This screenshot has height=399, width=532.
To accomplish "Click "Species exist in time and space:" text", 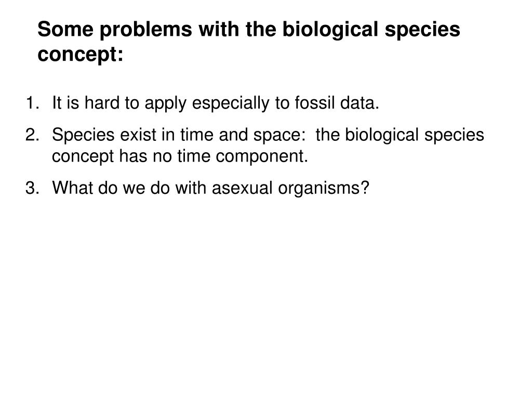I will coord(177,136).
